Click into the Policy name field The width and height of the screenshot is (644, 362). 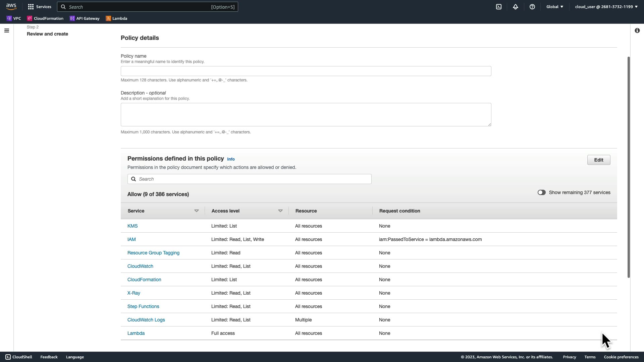[306, 71]
